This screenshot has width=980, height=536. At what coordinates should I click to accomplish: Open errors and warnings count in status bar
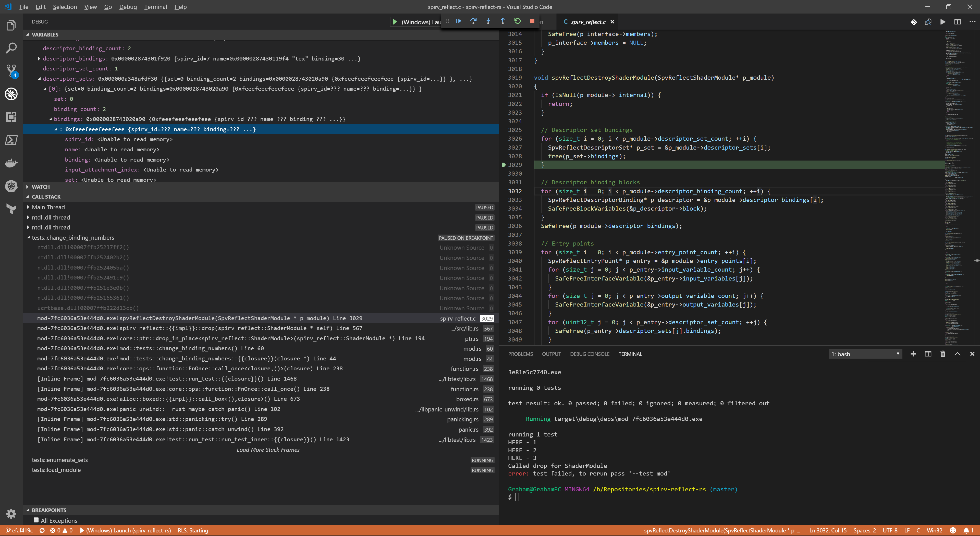pos(61,530)
